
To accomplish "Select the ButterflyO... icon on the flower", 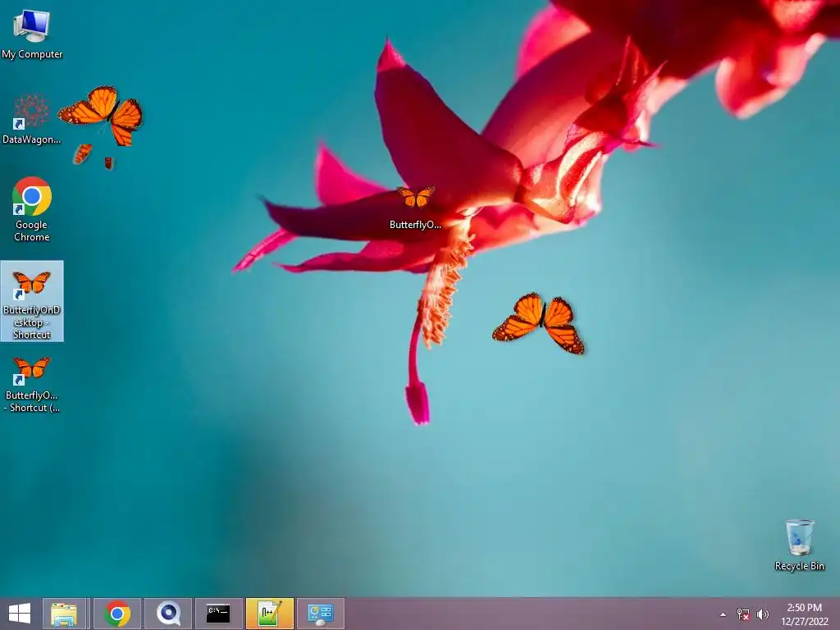I will click(415, 208).
